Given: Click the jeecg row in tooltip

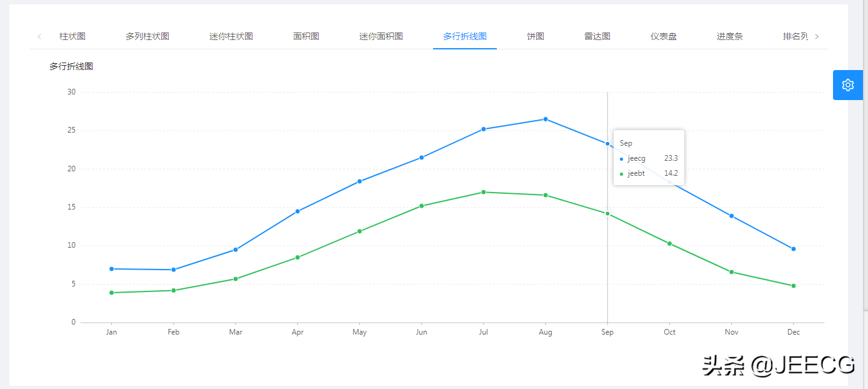Looking at the screenshot, I should tap(649, 159).
